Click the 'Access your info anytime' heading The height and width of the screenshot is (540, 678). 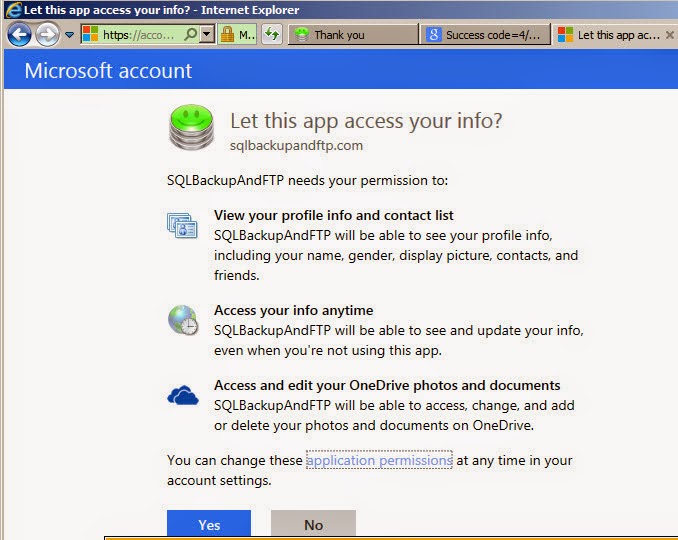(294, 310)
